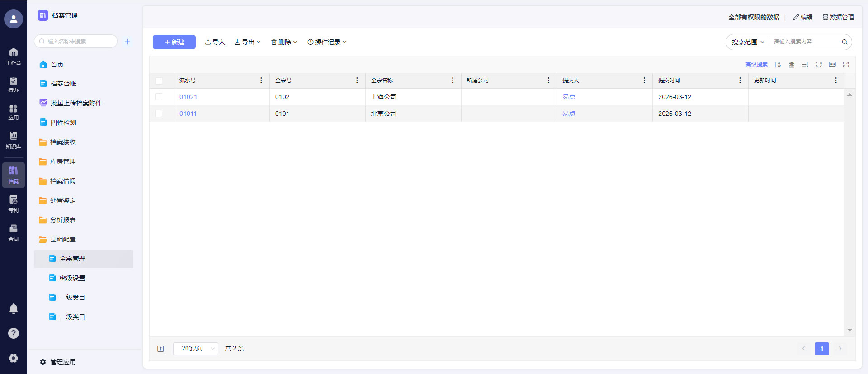This screenshot has height=374, width=868.
Task: Tick the checkbox for row 01021
Action: [159, 97]
